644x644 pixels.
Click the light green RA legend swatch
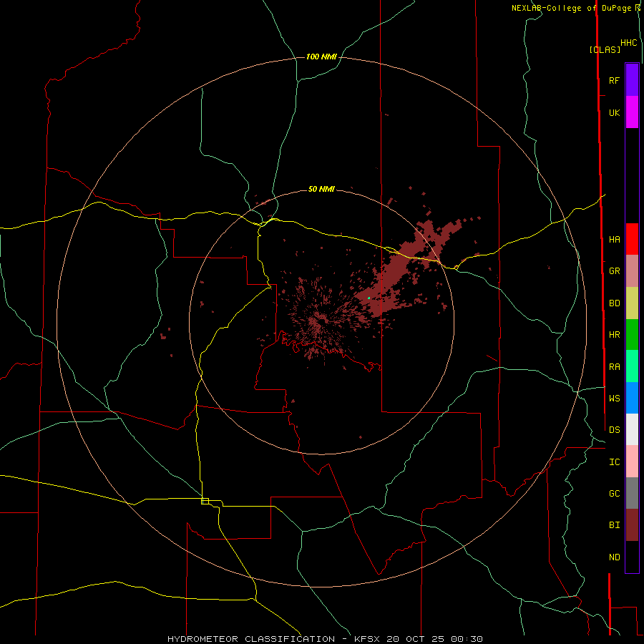pyautogui.click(x=632, y=366)
